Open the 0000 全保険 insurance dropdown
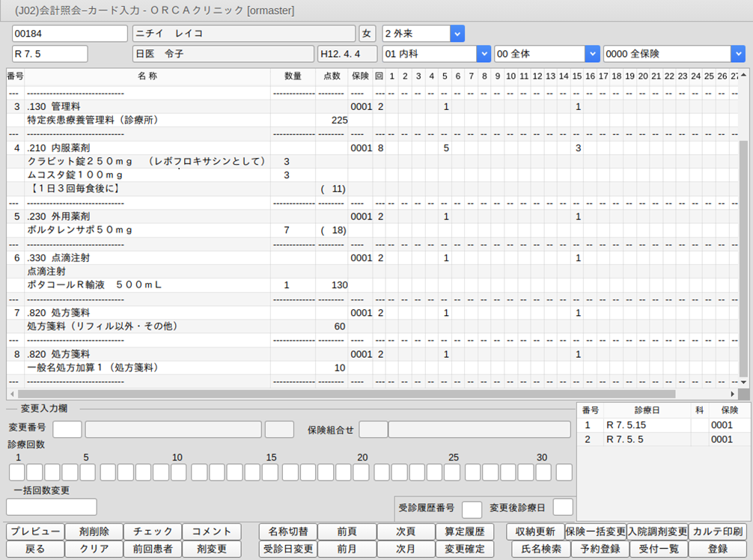Viewport: 753px width, 560px height. point(737,54)
